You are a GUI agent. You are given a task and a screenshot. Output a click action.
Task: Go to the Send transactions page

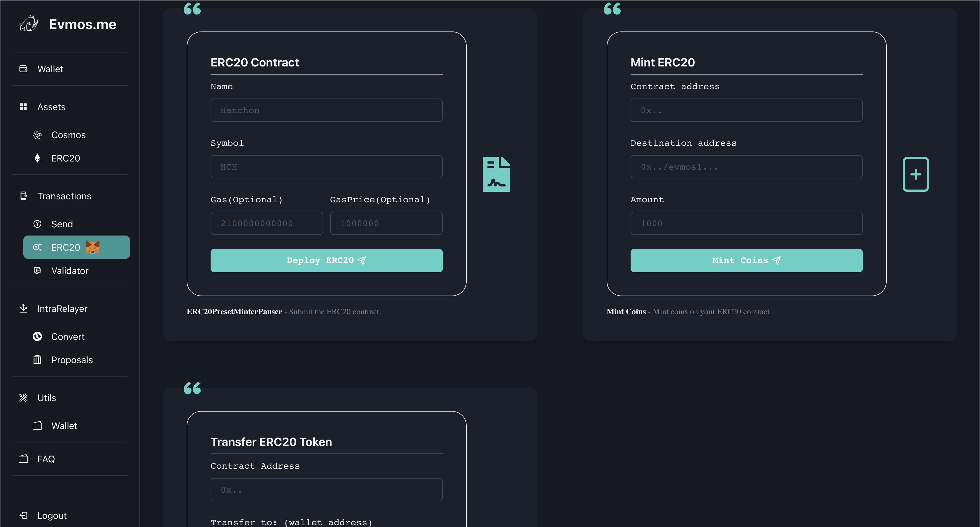[x=62, y=224]
